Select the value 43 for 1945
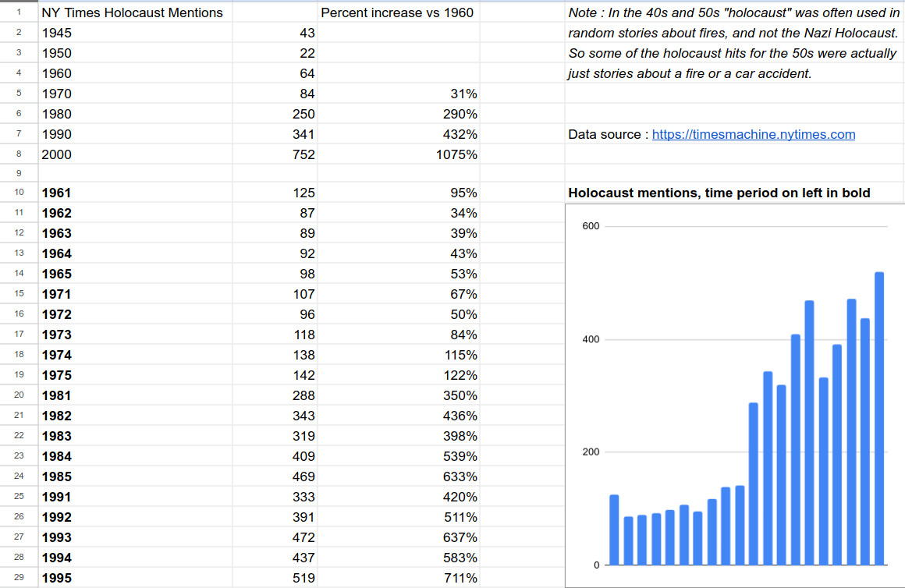905x588 pixels. click(x=275, y=33)
